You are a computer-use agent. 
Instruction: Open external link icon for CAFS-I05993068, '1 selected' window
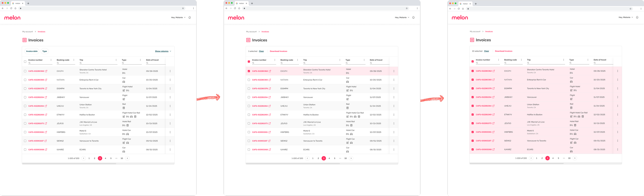270,149
